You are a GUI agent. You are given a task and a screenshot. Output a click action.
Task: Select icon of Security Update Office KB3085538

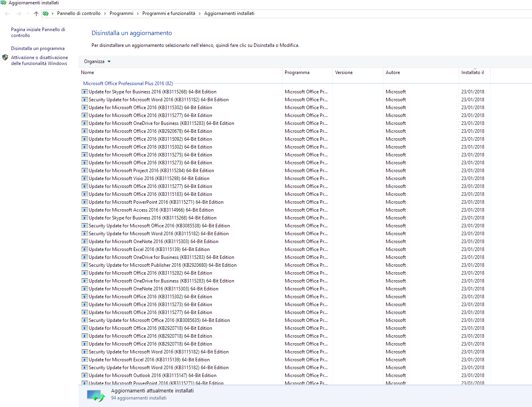click(85, 226)
